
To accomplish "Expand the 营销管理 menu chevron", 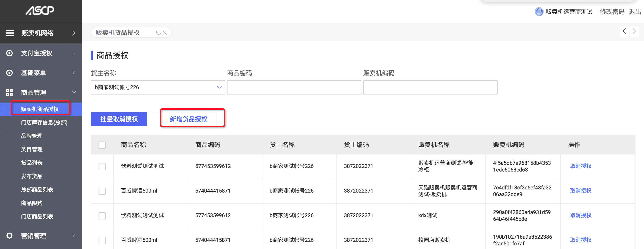I will (74, 236).
